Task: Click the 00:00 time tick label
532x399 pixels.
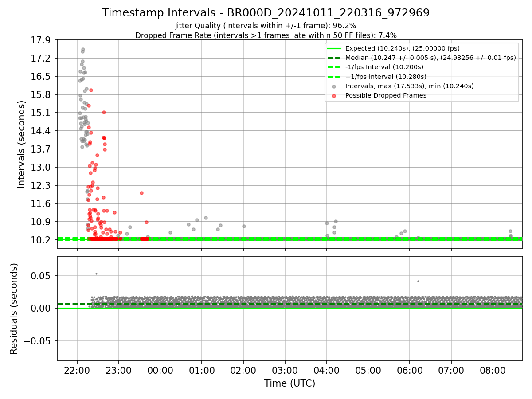Action: pyautogui.click(x=160, y=370)
